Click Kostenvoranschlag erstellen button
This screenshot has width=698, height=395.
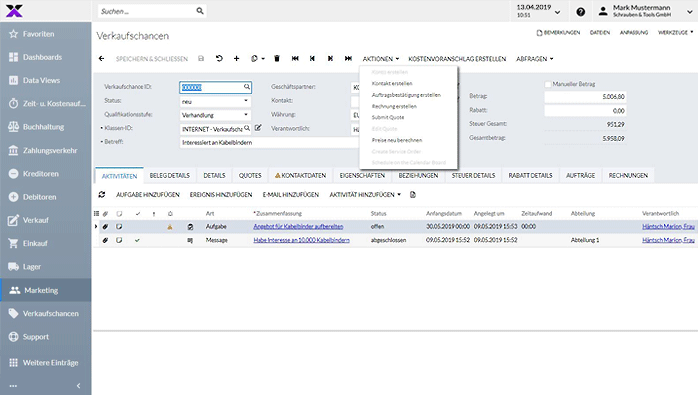click(x=457, y=59)
